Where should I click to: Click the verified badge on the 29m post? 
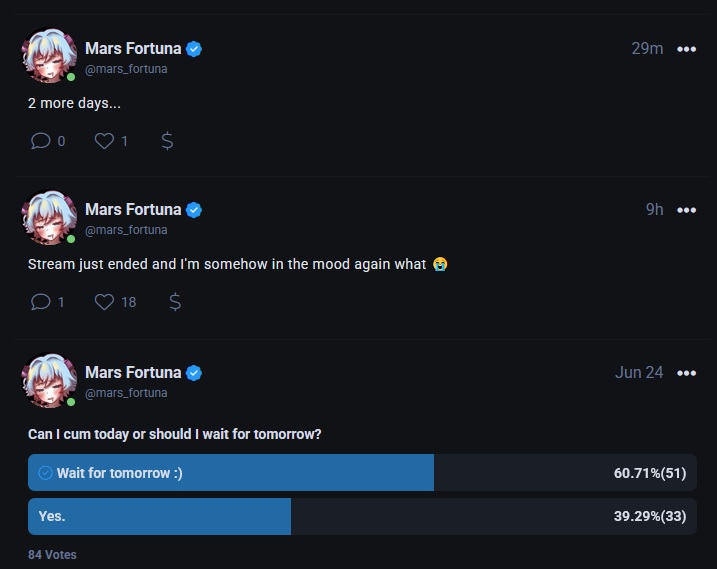194,48
